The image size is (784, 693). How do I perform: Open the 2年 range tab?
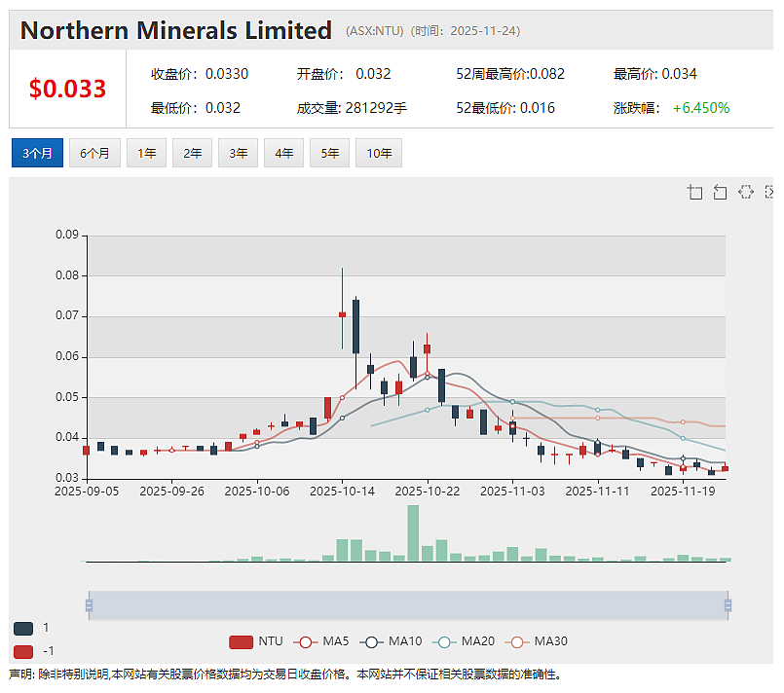point(193,153)
